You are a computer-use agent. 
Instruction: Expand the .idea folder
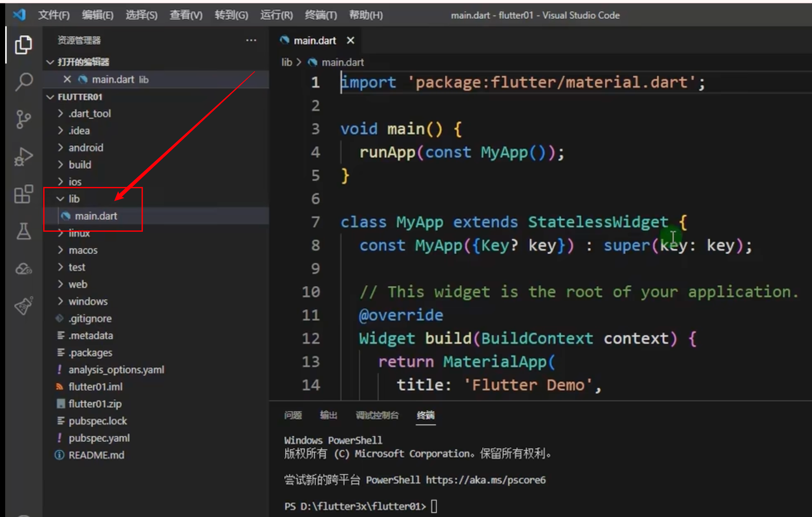coord(60,131)
